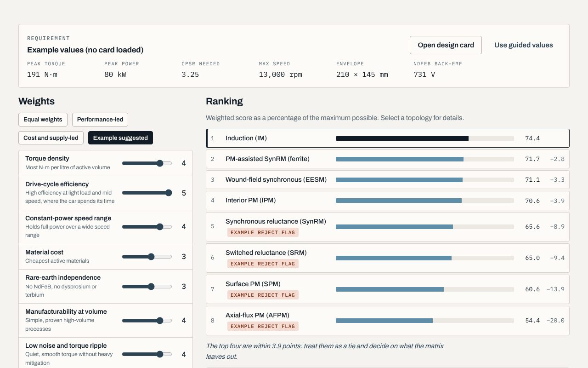The width and height of the screenshot is (588, 368).
Task: Select Wound-field synchronous (EESM) topology
Action: (388, 180)
